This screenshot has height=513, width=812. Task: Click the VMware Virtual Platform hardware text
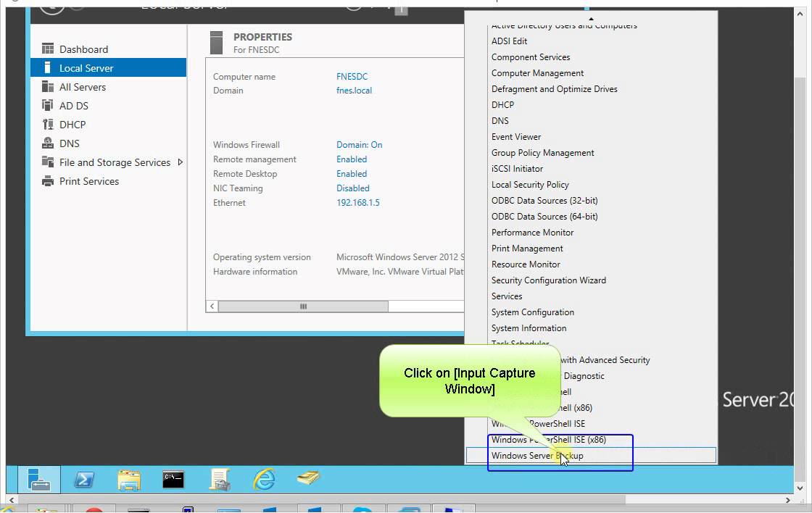click(x=399, y=271)
